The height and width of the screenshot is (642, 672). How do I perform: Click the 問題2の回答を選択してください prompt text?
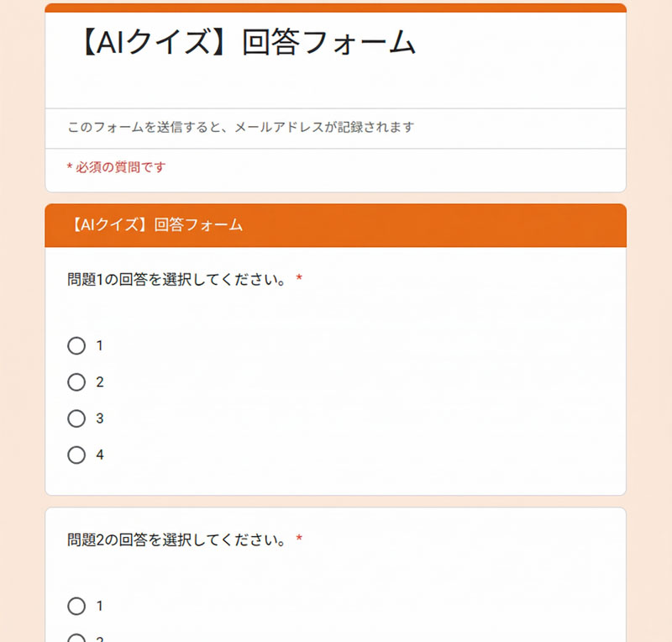pyautogui.click(x=177, y=539)
